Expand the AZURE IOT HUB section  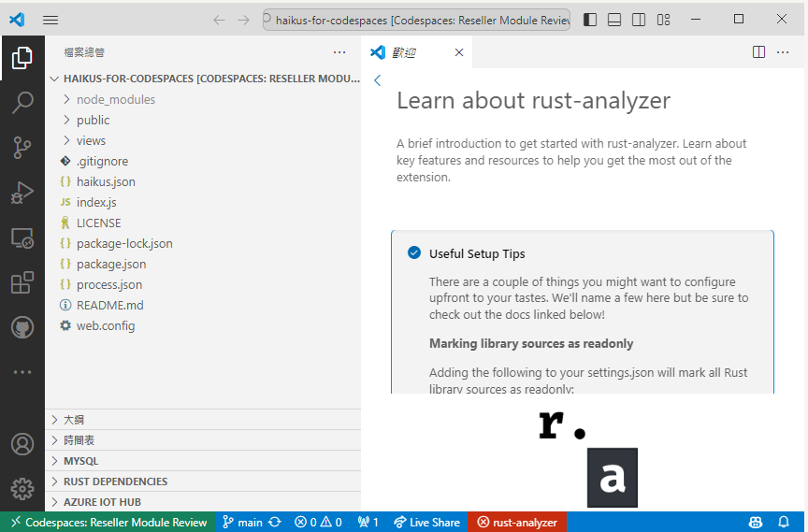[x=204, y=502]
